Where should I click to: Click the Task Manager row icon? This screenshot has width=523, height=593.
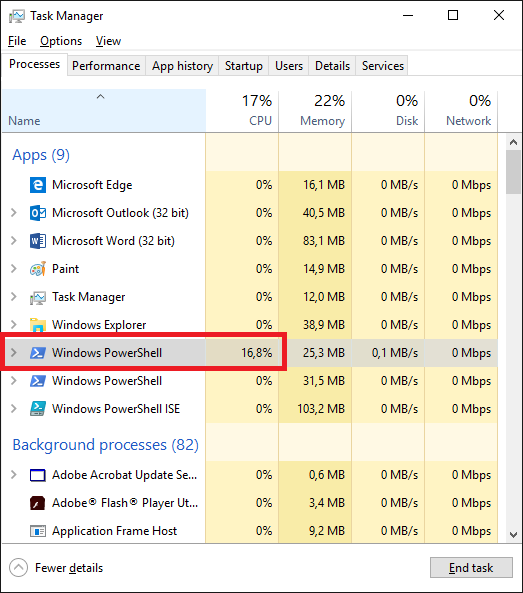point(38,297)
